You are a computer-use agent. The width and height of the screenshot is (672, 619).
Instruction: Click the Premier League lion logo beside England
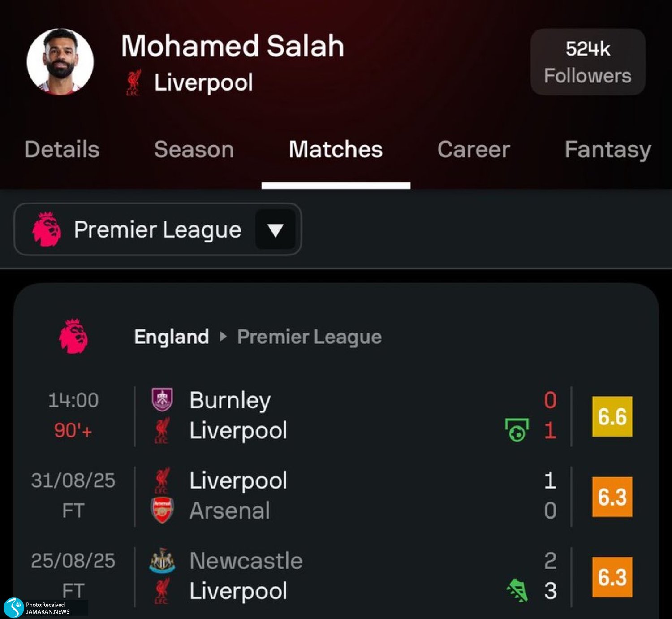[x=73, y=336]
